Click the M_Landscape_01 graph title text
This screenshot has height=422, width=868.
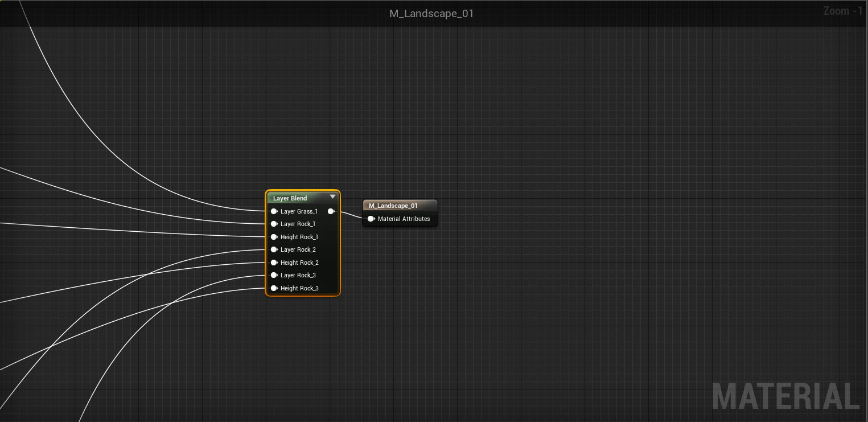tap(431, 13)
